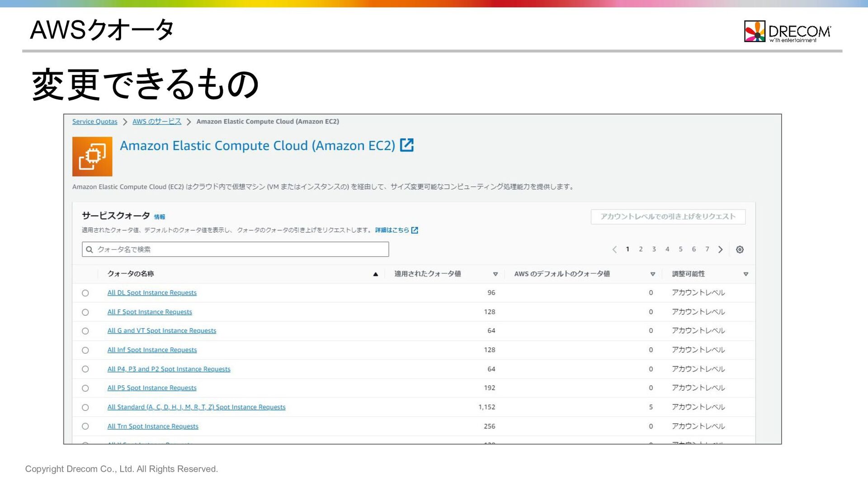Go to page 3 of quotas
The image size is (868, 488).
pyautogui.click(x=654, y=249)
